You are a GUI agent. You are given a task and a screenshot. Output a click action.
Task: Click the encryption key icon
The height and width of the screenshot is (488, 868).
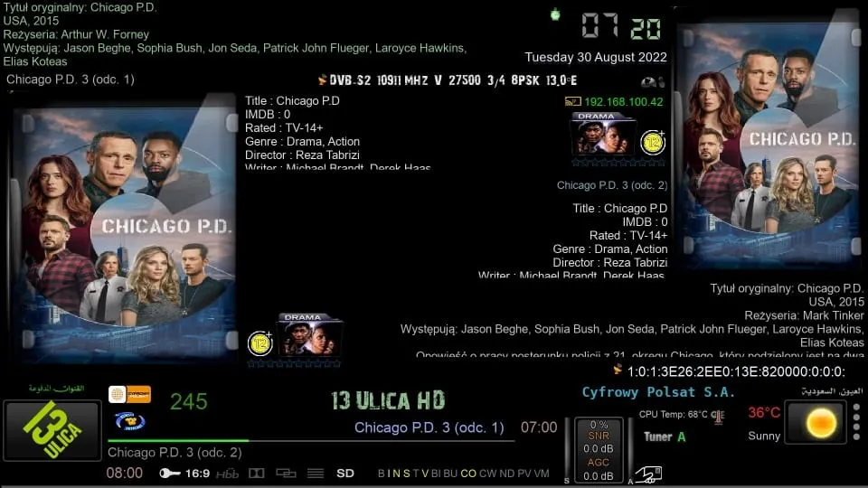tap(169, 473)
